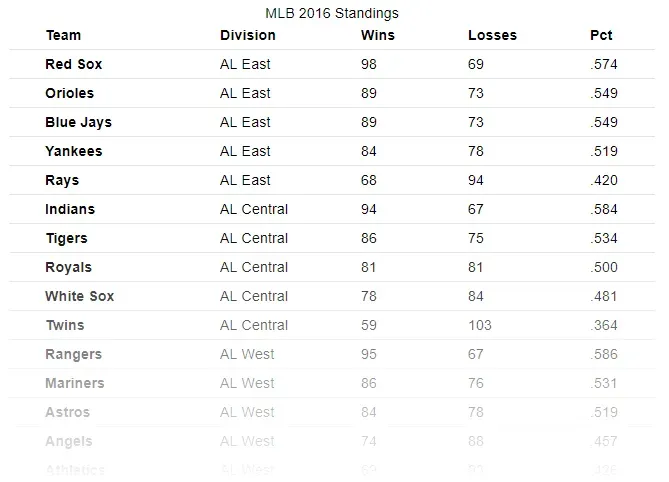
Task: Click the Team column header
Action: click(63, 35)
